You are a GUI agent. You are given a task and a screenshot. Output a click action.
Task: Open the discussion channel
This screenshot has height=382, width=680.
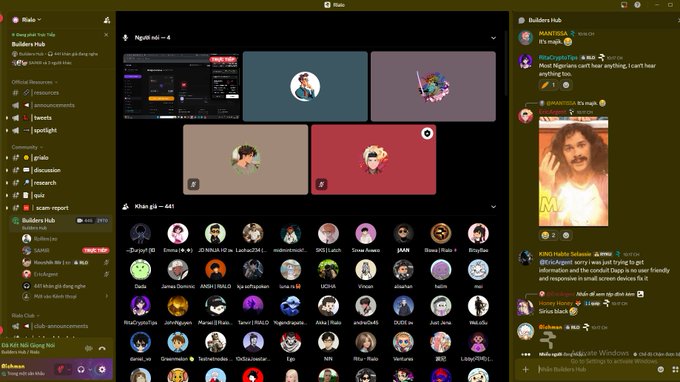pos(47,170)
